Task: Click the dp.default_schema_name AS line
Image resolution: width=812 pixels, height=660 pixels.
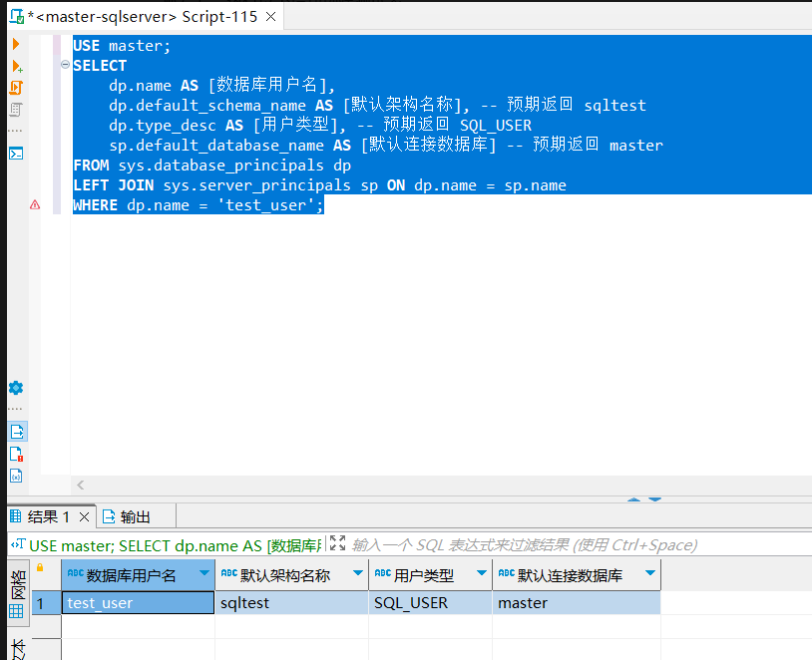Action: 377,105
